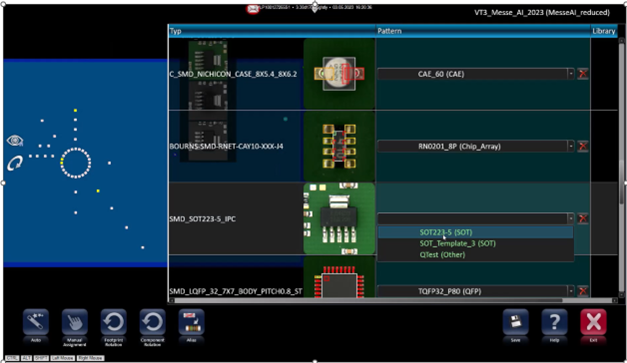Viewport: 627px width, 363px height.
Task: Collapse the SOT223-5 row's pattern dropdown arrow
Action: point(571,219)
